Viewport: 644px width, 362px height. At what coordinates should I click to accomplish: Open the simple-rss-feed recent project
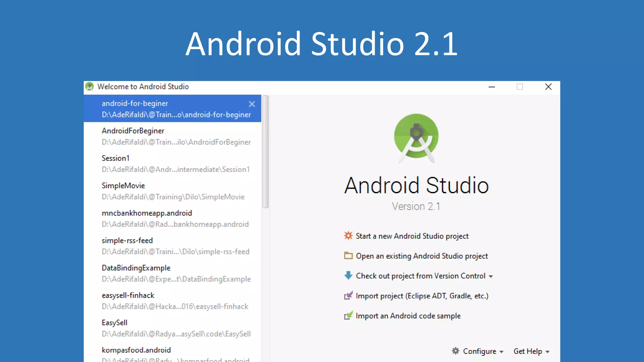click(172, 246)
